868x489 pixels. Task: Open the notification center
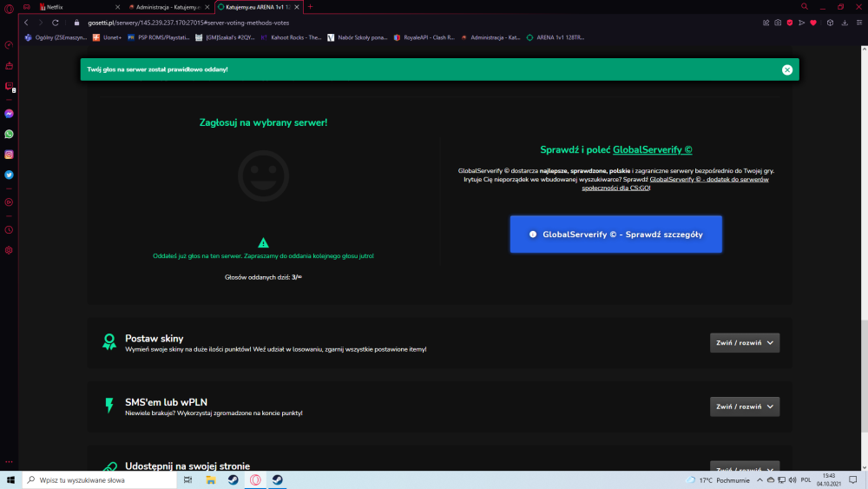click(853, 480)
